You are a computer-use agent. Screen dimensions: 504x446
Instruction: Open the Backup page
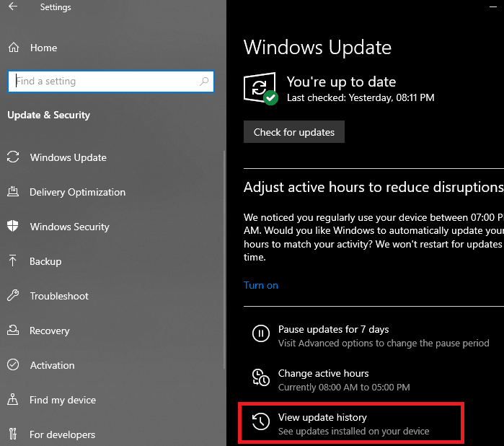click(45, 262)
